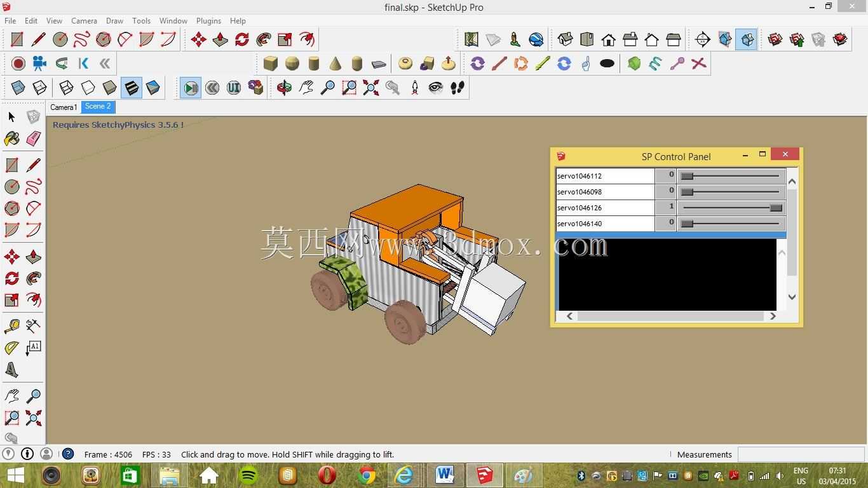
Task: Select the Section Plane tool
Action: pos(702,39)
